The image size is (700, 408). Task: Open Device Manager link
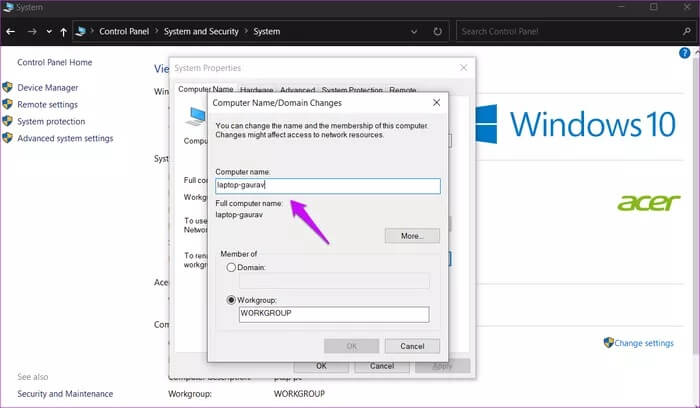48,87
